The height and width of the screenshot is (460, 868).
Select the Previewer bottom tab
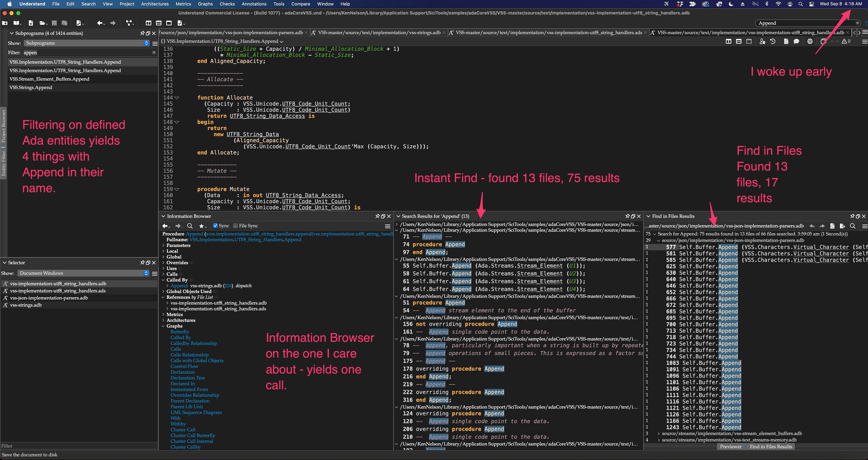coord(731,447)
